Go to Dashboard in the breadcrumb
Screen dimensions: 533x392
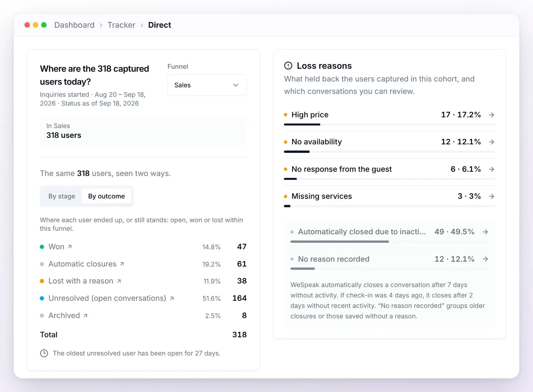coord(74,25)
